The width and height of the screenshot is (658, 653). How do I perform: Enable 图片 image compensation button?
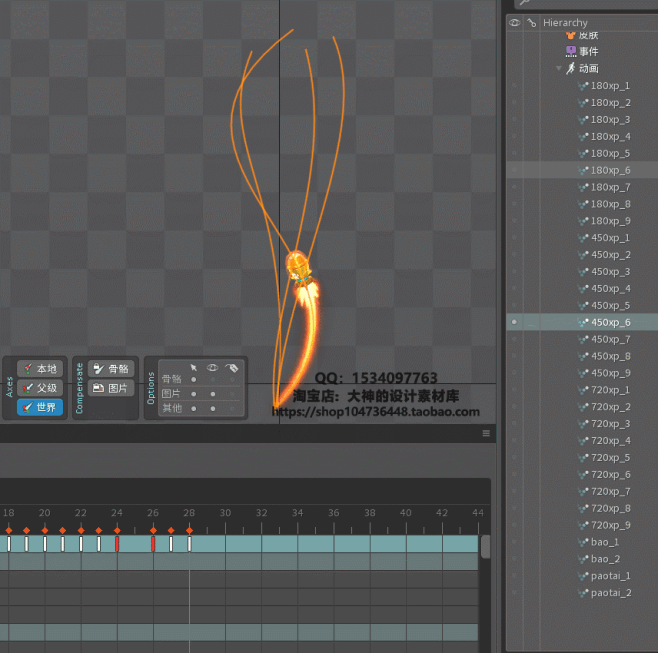111,388
